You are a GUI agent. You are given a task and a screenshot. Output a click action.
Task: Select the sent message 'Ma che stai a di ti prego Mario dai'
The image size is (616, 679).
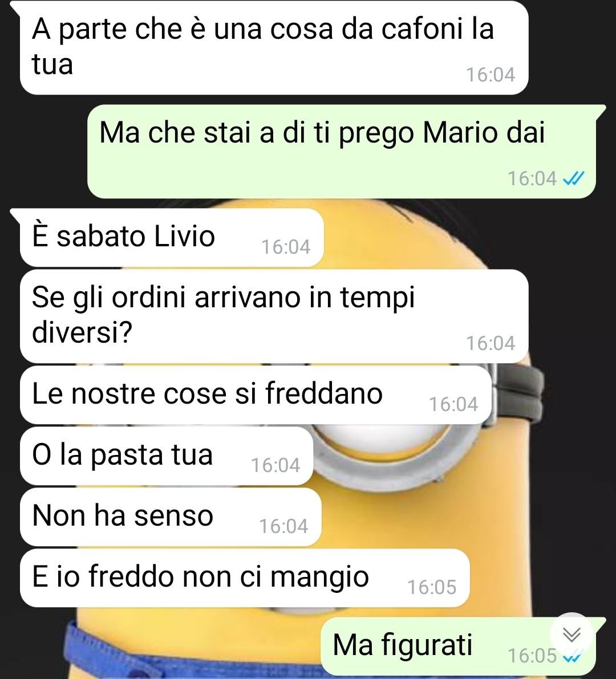point(341,151)
